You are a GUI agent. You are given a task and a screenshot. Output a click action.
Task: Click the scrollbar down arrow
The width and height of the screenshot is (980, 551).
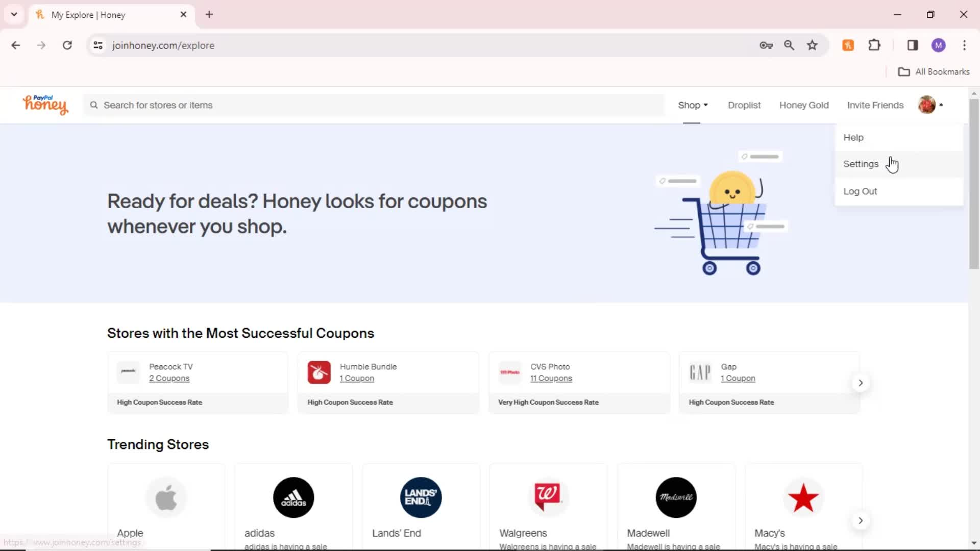pos(974,543)
